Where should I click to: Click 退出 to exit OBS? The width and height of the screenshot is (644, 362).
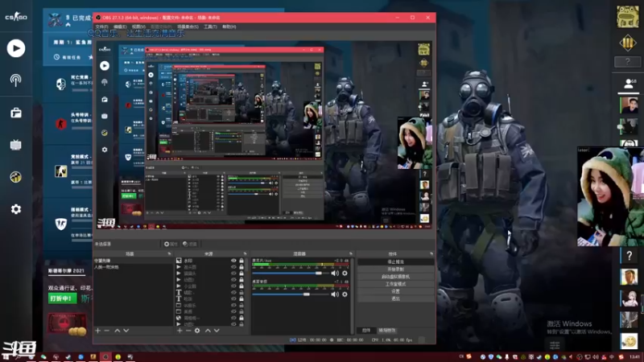point(395,298)
